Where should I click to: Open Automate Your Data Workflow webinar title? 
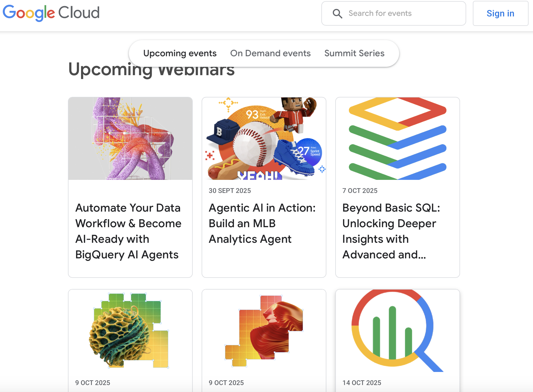pos(128,231)
